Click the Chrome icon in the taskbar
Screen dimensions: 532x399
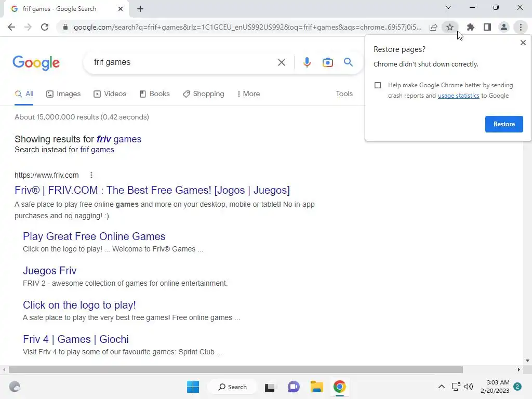(340, 387)
